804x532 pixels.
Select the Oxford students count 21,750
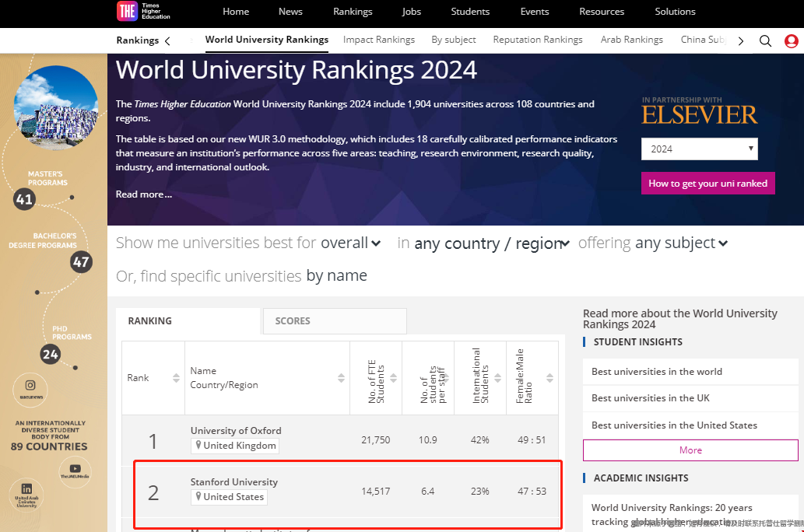click(375, 439)
